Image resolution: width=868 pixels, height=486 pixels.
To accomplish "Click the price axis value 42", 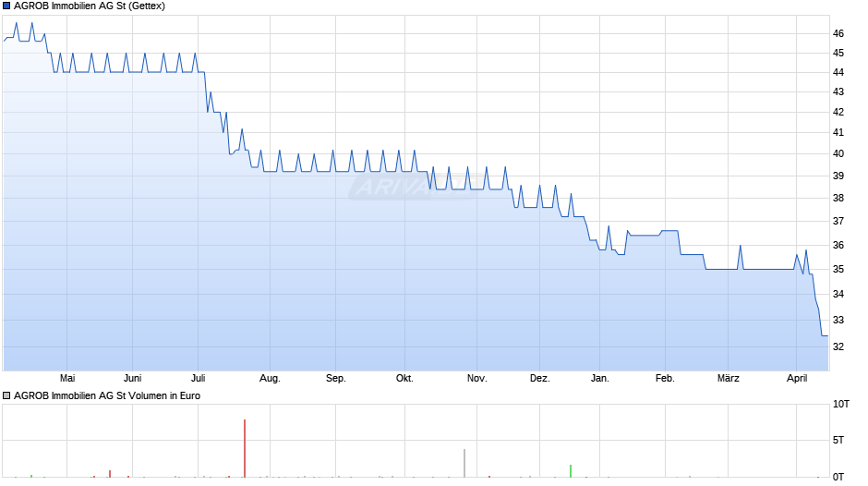I will pyautogui.click(x=838, y=112).
